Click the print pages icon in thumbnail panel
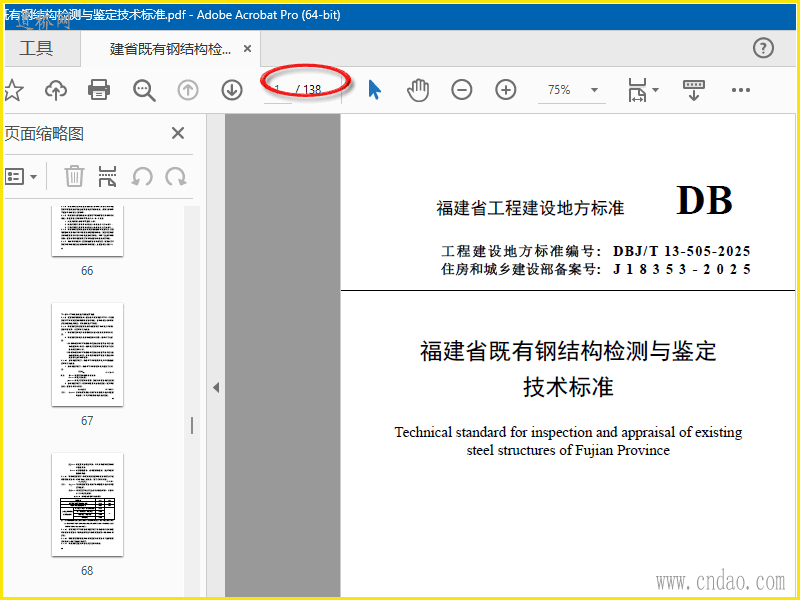Viewport: 800px width, 600px height. tap(108, 177)
